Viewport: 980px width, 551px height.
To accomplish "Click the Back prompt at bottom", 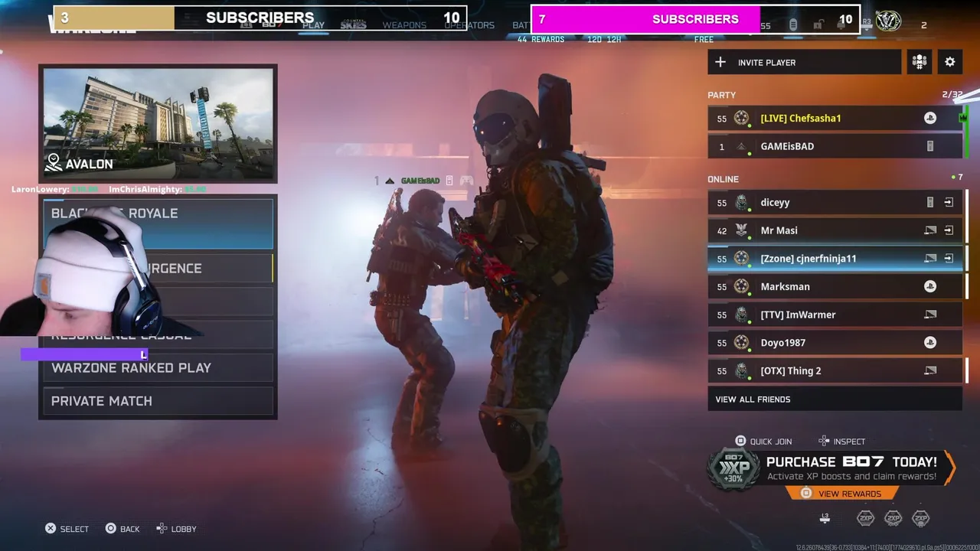I will (x=122, y=529).
